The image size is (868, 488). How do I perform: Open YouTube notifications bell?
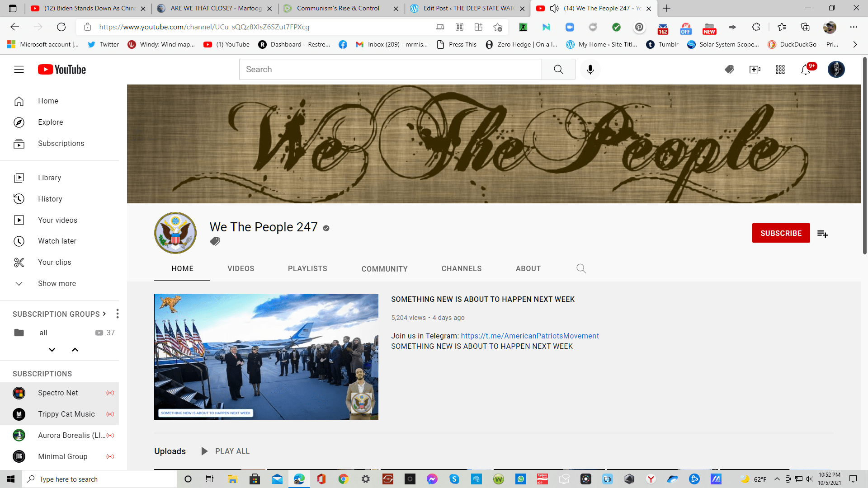[x=806, y=70]
